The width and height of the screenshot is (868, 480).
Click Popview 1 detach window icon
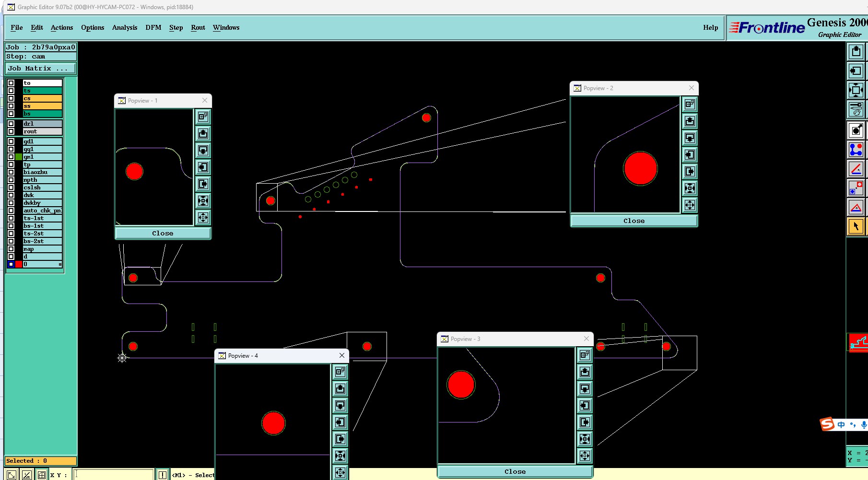203,117
